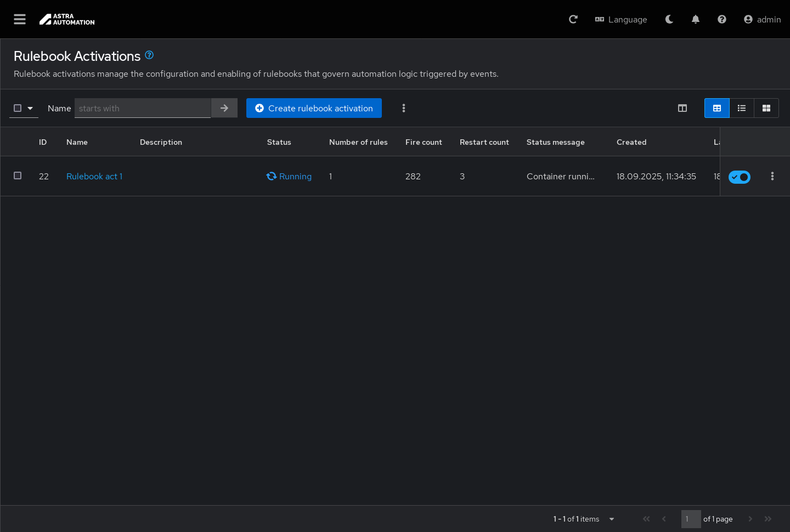The width and height of the screenshot is (790, 532).
Task: Open the admin user menu
Action: point(762,19)
